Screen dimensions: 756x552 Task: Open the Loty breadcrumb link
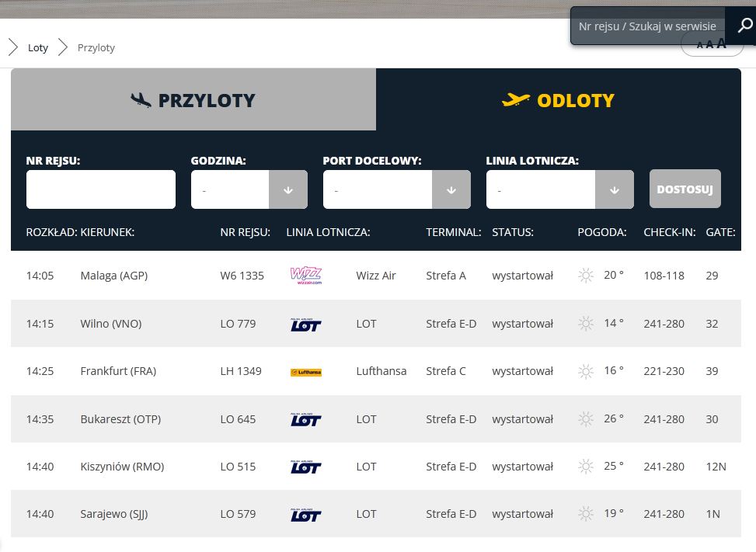38,47
